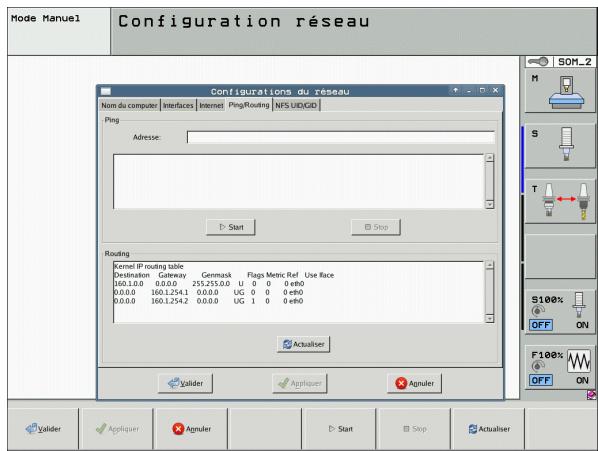Click the ping Adresse input field
The height and width of the screenshot is (451, 598).
(x=341, y=137)
